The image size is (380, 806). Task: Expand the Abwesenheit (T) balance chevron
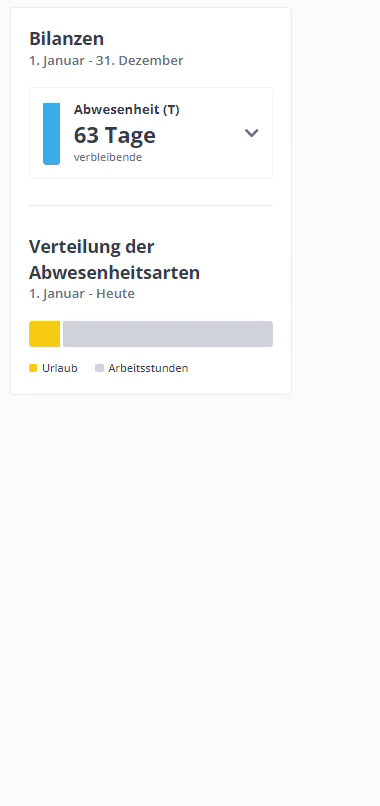coord(251,133)
